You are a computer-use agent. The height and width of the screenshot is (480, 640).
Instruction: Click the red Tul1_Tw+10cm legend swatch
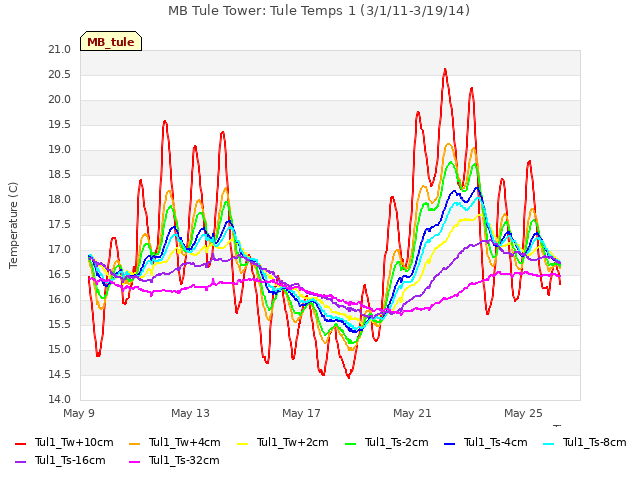click(20, 444)
